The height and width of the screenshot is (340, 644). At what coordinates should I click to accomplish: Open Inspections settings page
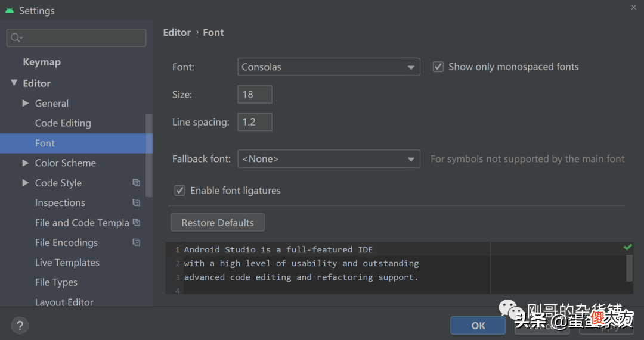(60, 202)
